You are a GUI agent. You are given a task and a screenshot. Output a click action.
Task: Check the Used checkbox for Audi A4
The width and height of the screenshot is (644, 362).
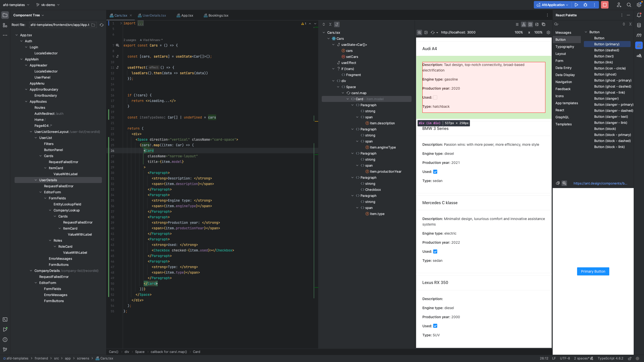point(435,97)
